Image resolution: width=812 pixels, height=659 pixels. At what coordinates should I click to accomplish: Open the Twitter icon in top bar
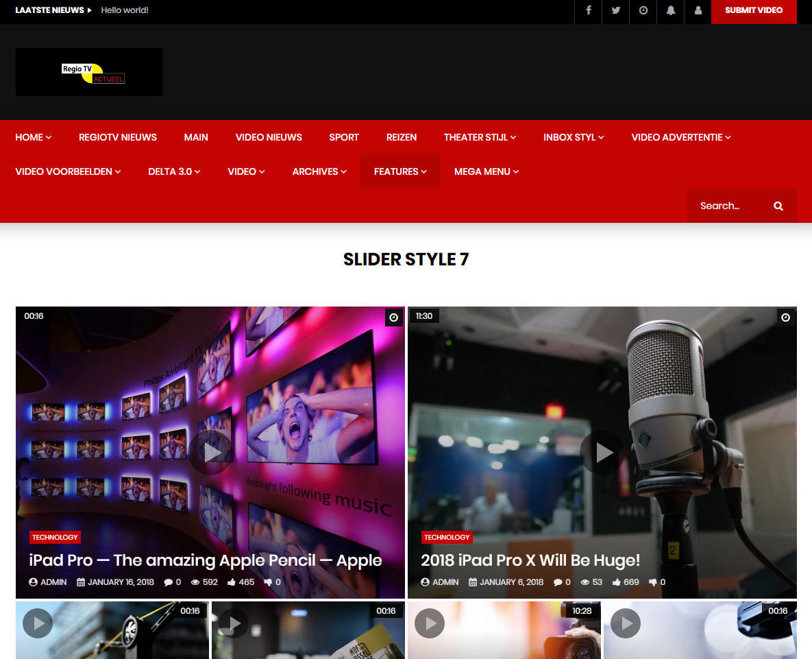(616, 10)
